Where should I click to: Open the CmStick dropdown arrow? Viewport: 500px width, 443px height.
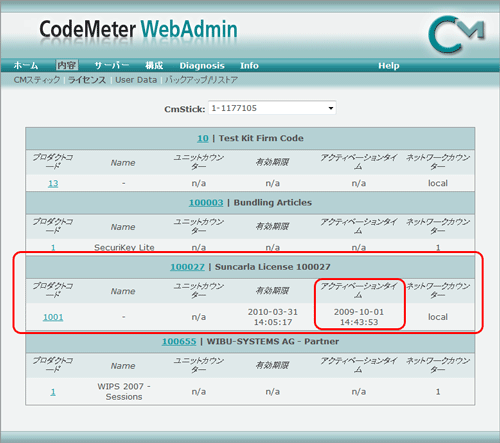click(331, 108)
